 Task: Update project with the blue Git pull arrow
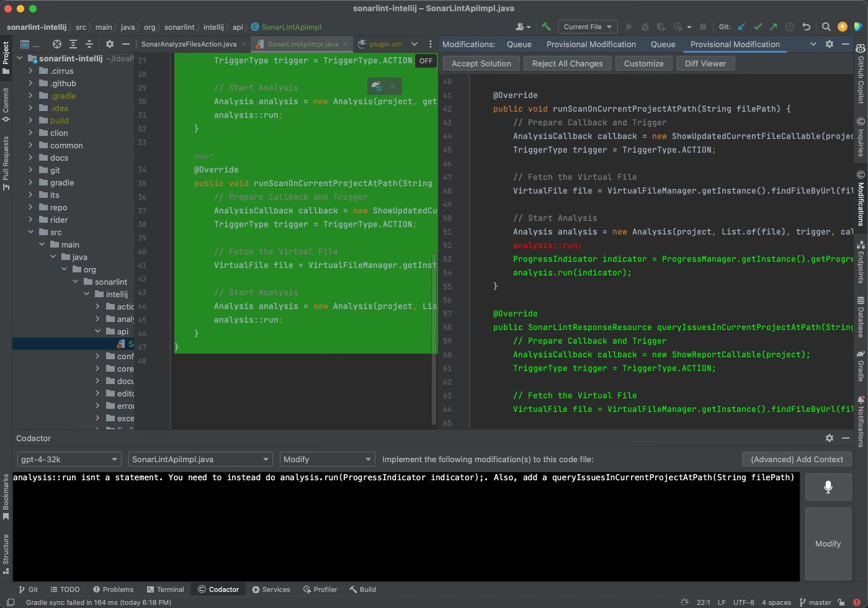741,27
